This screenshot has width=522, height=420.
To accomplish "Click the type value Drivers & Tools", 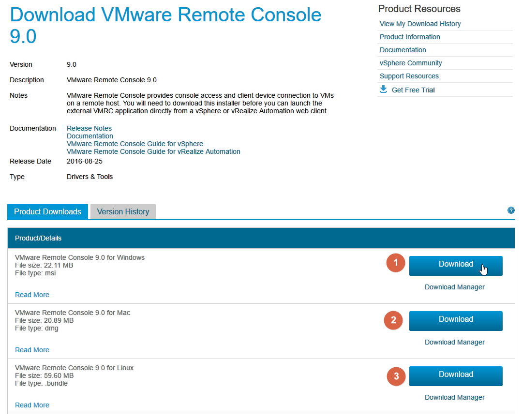I will pyautogui.click(x=89, y=177).
